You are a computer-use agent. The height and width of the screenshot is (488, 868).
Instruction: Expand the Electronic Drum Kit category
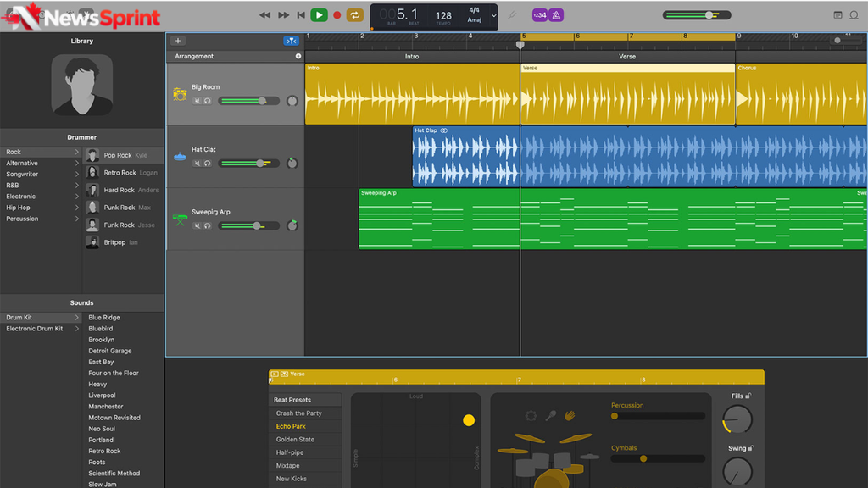(76, 329)
